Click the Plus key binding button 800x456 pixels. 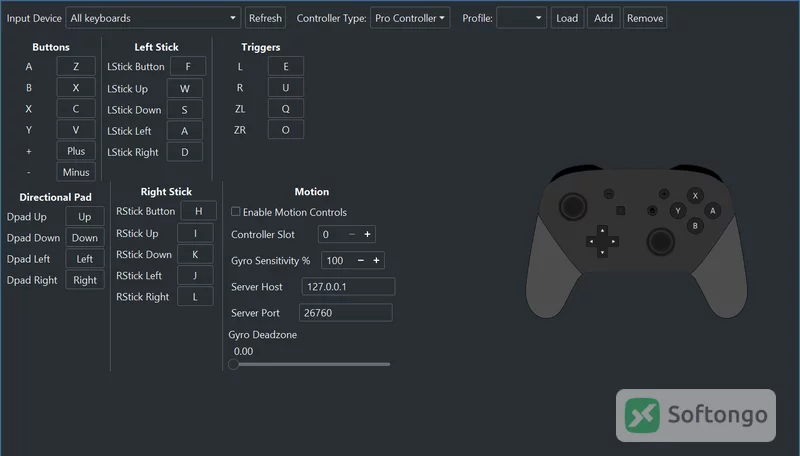click(76, 151)
